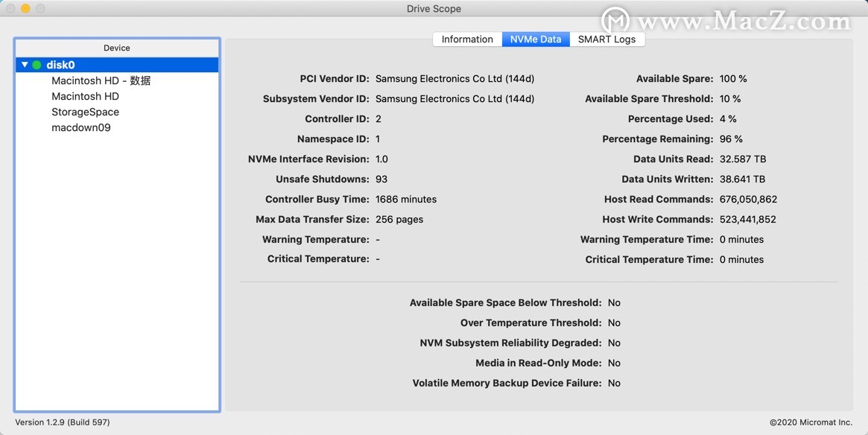
Task: Switch to the Information tab
Action: pos(467,39)
